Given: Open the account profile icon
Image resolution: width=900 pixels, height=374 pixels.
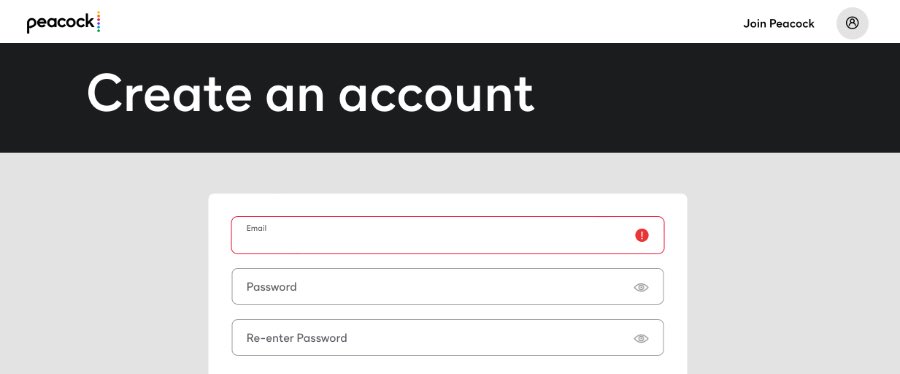Looking at the screenshot, I should 852,23.
